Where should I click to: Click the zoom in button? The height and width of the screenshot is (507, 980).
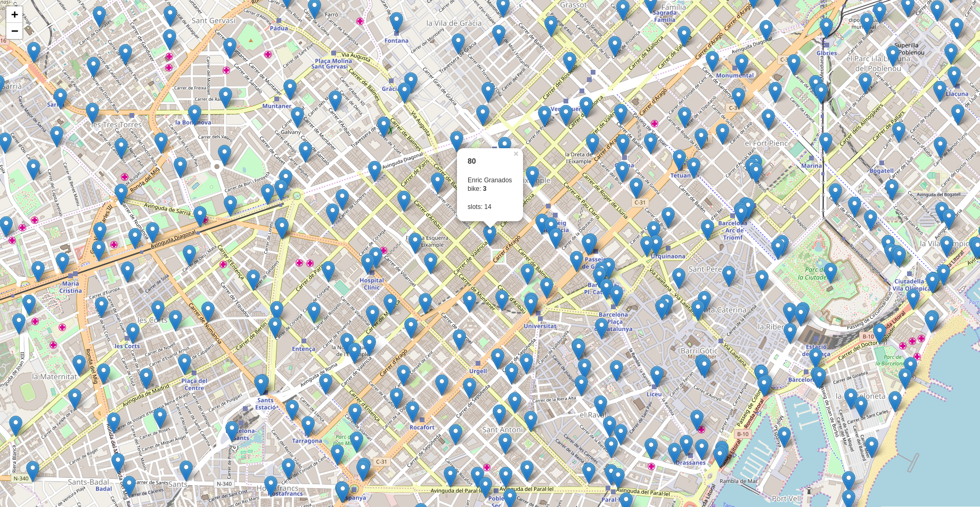[x=14, y=14]
